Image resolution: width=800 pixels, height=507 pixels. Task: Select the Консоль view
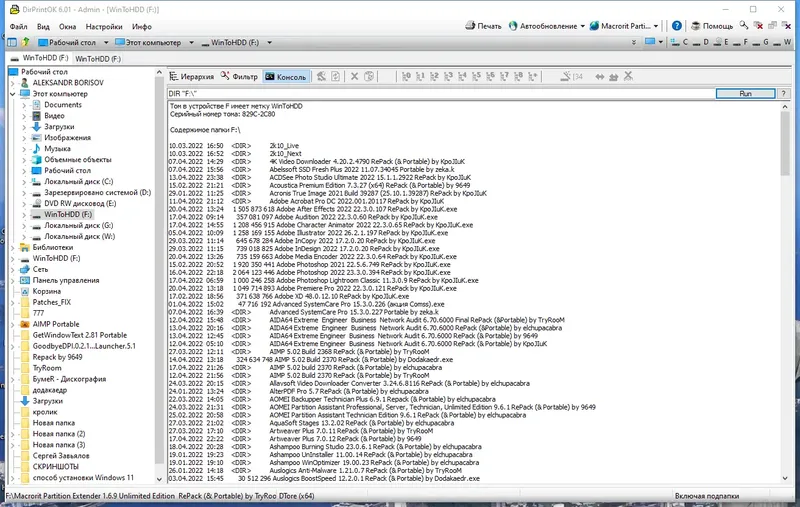285,77
